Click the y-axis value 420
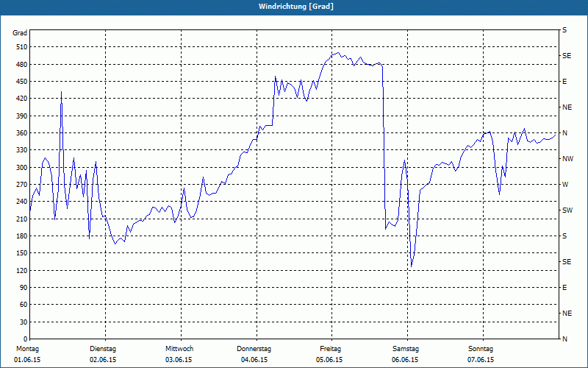Viewport: 588px width, 368px height. click(x=22, y=99)
